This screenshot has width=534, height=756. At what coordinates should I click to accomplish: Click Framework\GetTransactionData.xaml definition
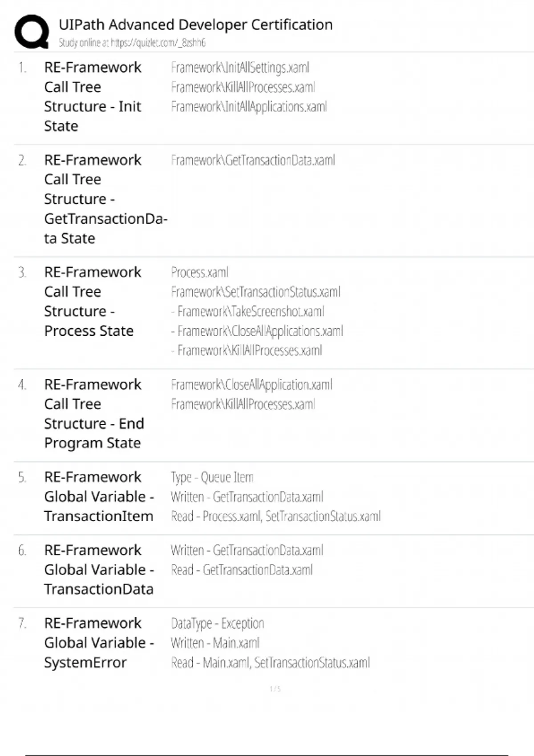pyautogui.click(x=253, y=160)
